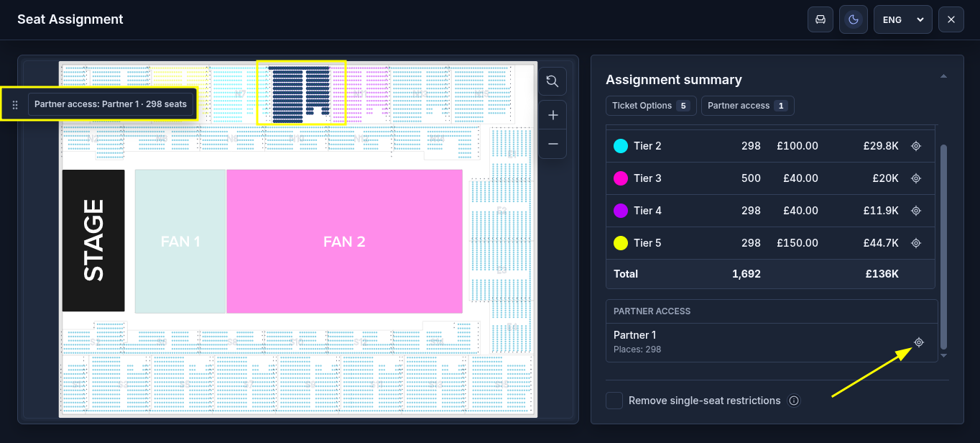Click the Tier 5 yellow color swatch
980x443 pixels.
(x=621, y=243)
